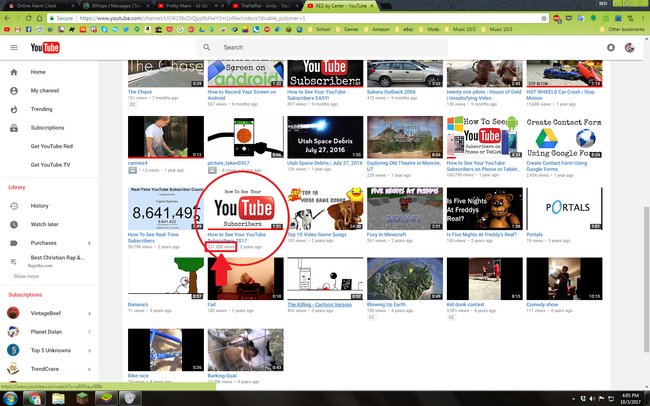Open Subscriptions in sidebar

pyautogui.click(x=47, y=128)
